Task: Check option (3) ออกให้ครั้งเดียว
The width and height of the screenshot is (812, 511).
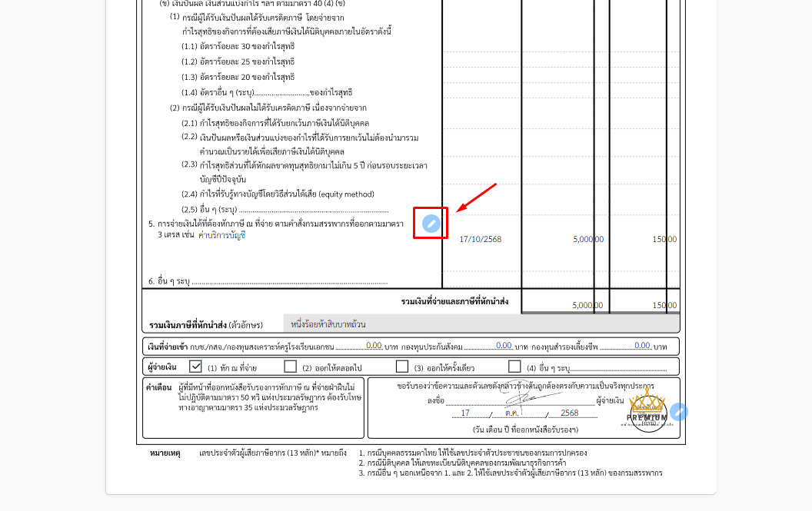Action: 401,365
